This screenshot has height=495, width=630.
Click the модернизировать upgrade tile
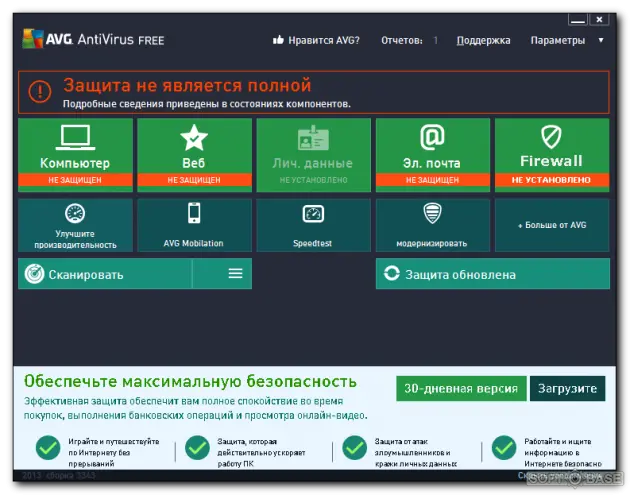coord(432,224)
